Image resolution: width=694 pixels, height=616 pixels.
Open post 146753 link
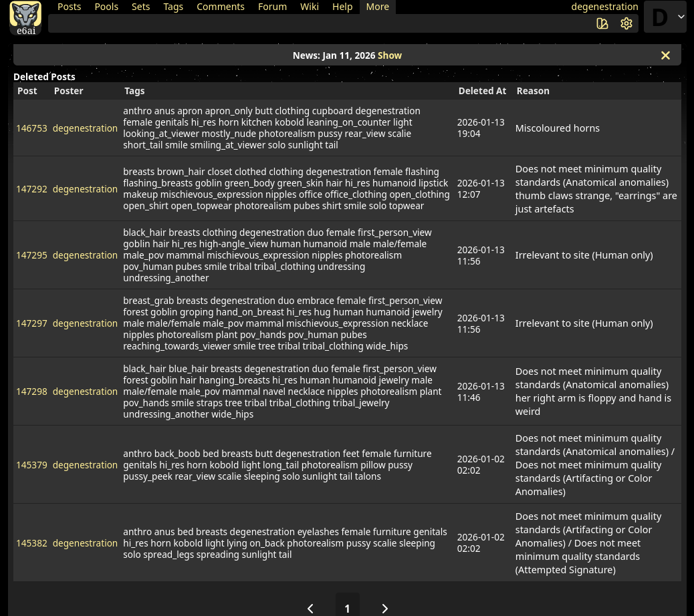click(31, 128)
